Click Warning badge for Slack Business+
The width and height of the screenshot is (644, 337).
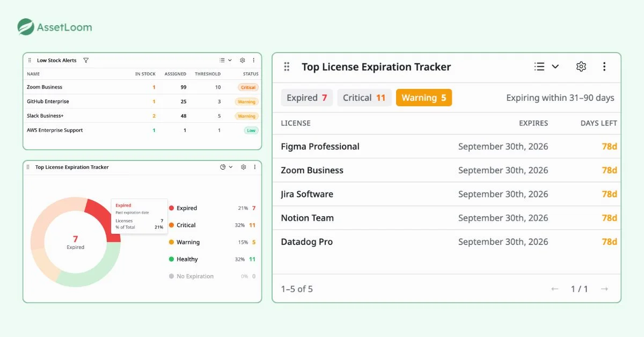[x=247, y=116]
